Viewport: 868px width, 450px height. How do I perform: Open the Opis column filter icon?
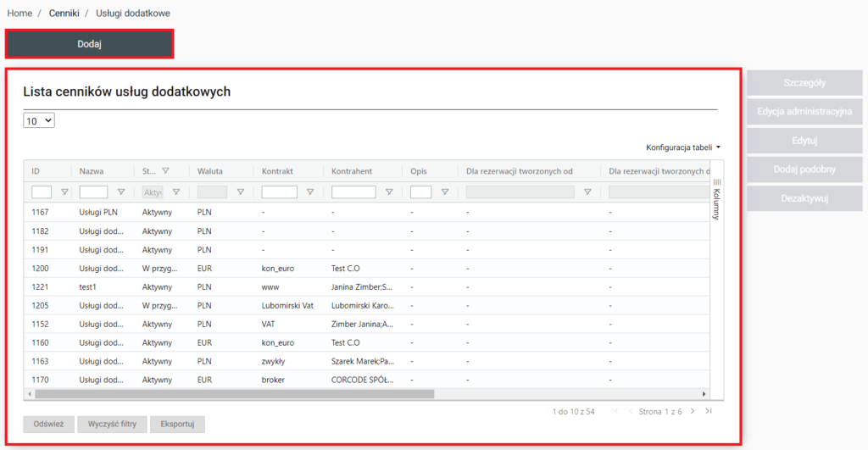point(445,192)
